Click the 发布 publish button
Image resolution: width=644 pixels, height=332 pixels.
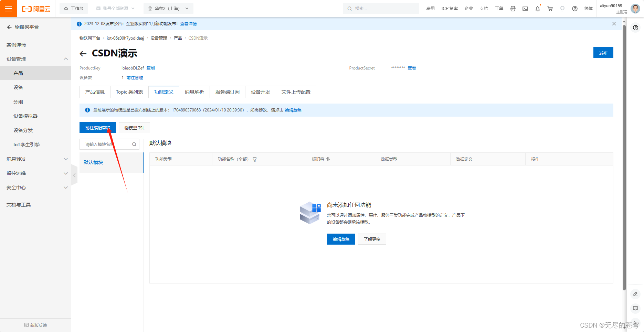603,53
